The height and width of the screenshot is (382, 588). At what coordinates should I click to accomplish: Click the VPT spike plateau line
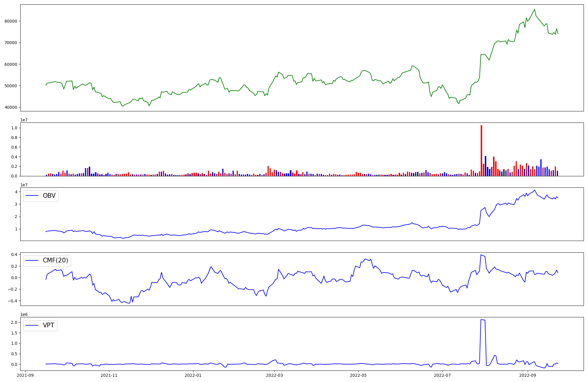pos(483,320)
